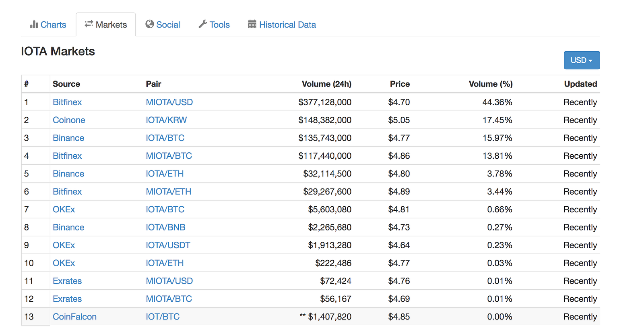This screenshot has height=336, width=644.
Task: Click the $135,743,000 volume value
Action: (x=325, y=138)
